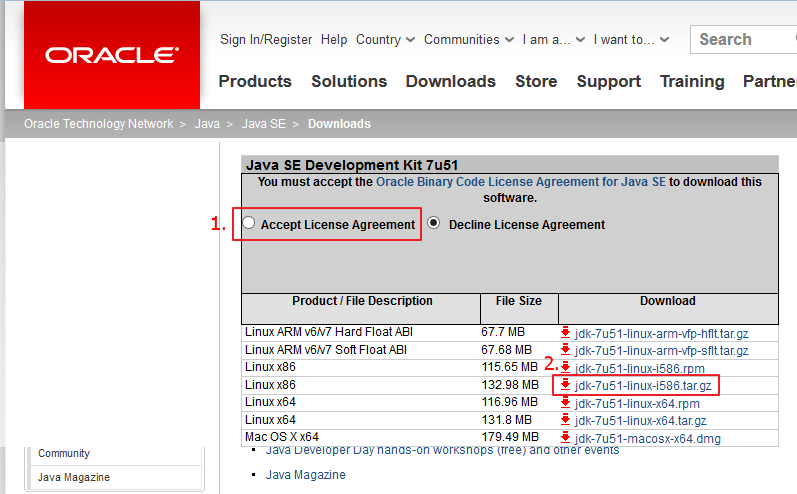The width and height of the screenshot is (797, 494).
Task: Click download icon beside jdk-7u51-linux-arm-vfp-sflt.tar.gz
Action: click(565, 350)
